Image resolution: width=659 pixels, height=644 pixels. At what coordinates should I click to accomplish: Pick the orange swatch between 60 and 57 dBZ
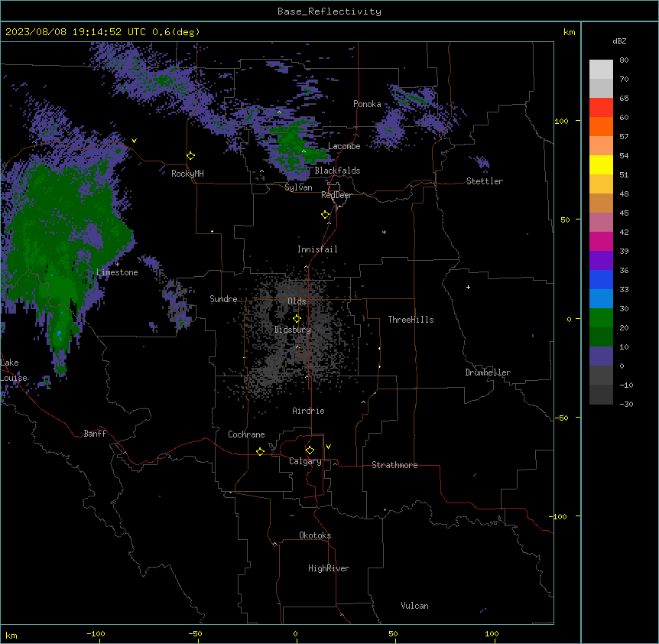(601, 126)
